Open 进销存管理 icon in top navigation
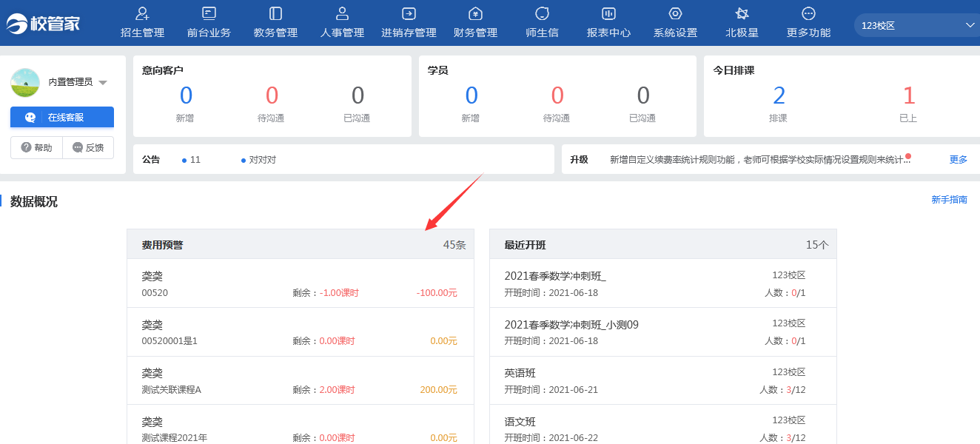 tap(409, 13)
